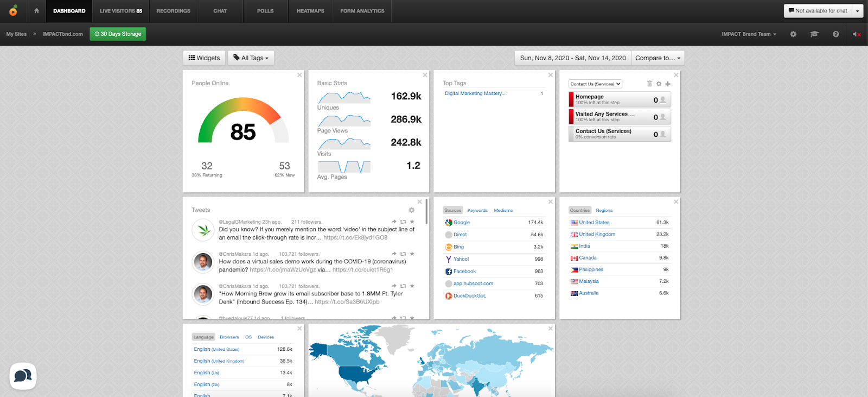Image resolution: width=868 pixels, height=397 pixels.
Task: Close the Top Tags widget
Action: point(551,75)
